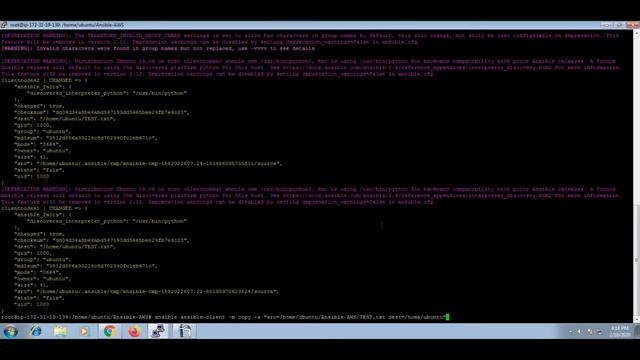Click the 'clientnodea2 | CHANGED' output line
The height and width of the screenshot is (360, 640).
[44, 80]
